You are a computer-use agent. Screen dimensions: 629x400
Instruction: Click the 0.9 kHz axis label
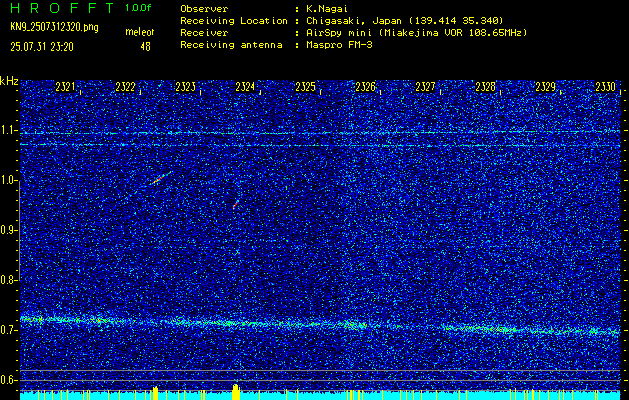[x=9, y=230]
